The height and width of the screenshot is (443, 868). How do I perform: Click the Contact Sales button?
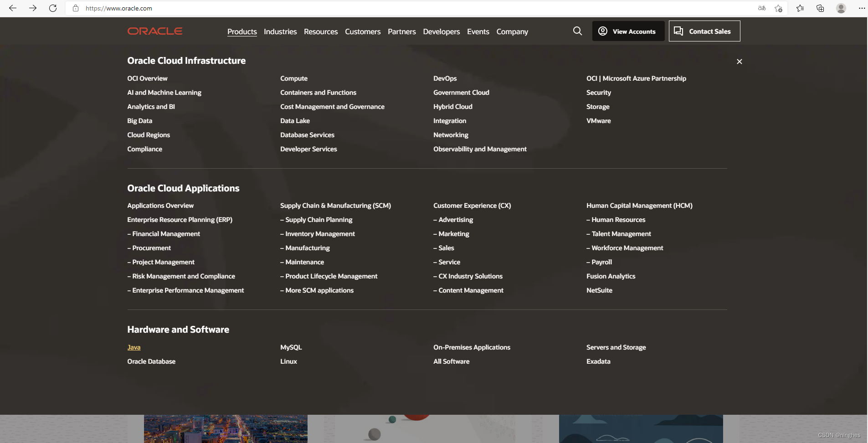[x=704, y=31]
